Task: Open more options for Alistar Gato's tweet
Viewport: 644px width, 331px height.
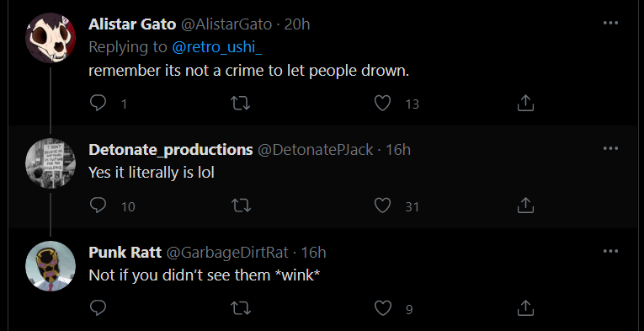Action: tap(610, 23)
